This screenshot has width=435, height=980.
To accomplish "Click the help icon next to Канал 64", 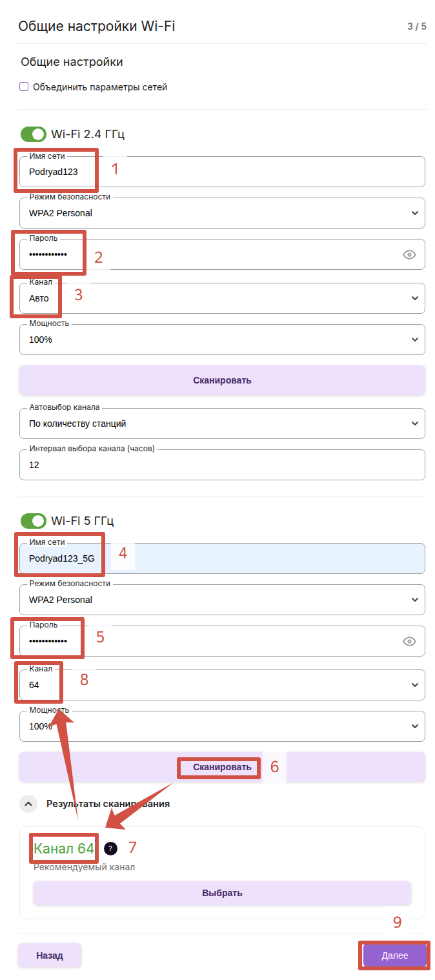I will point(111,848).
